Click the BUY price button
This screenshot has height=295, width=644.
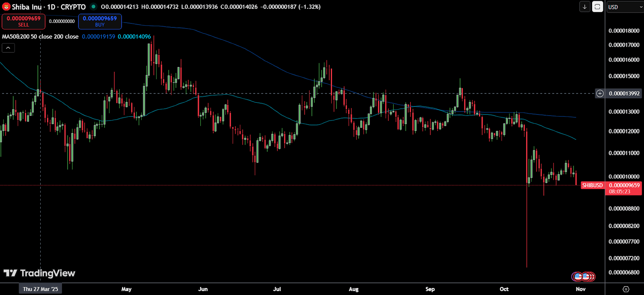pyautogui.click(x=100, y=21)
